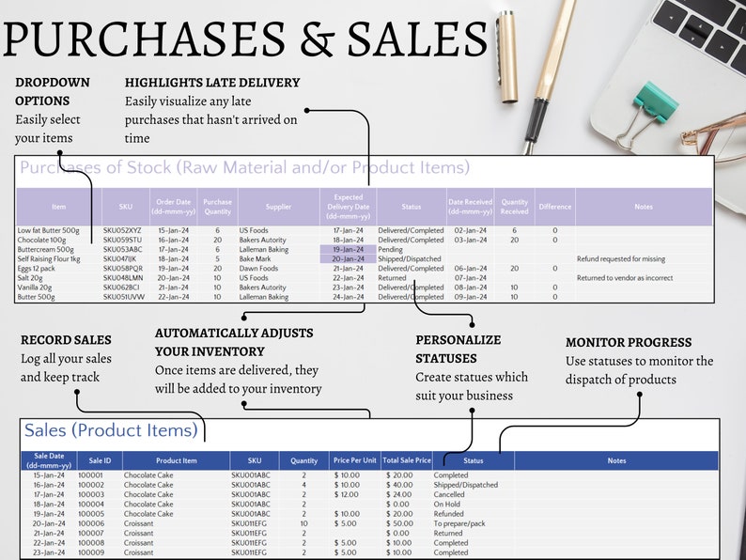Select the $ 24.00 total sale price cell
The image size is (746, 560).
click(399, 494)
